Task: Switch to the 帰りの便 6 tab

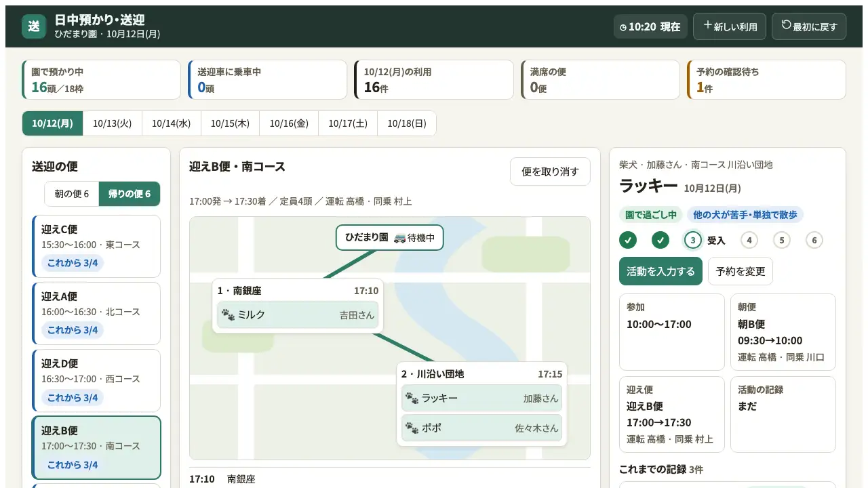Action: click(x=130, y=194)
